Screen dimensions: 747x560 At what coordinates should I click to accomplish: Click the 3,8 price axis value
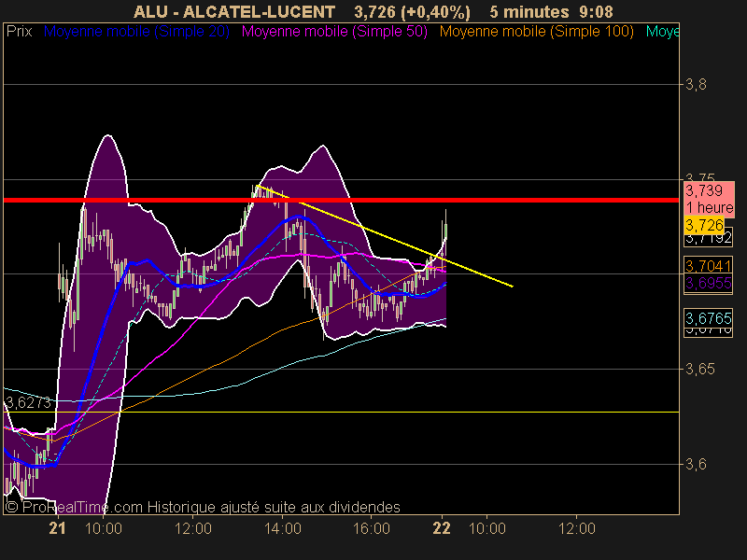(696, 85)
